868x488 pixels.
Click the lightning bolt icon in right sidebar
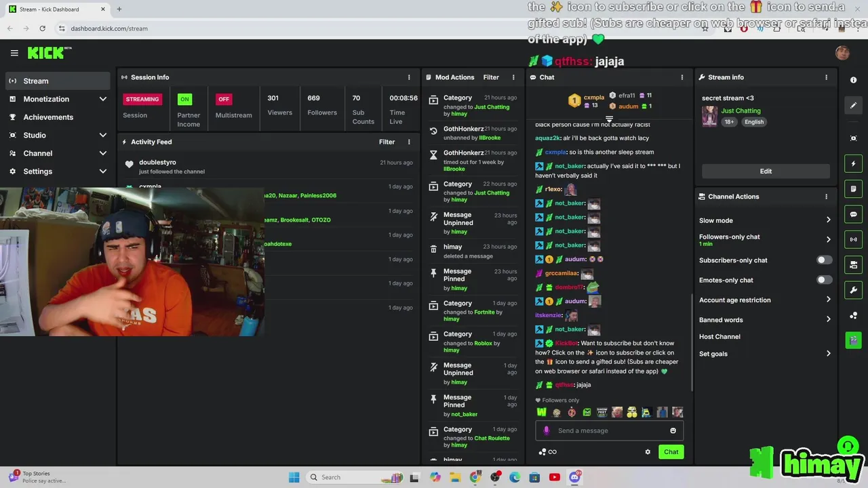[853, 163]
